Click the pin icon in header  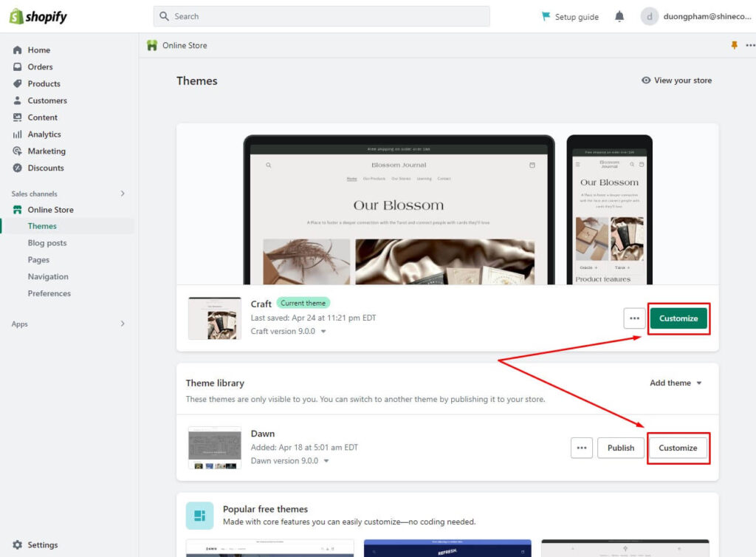tap(735, 45)
